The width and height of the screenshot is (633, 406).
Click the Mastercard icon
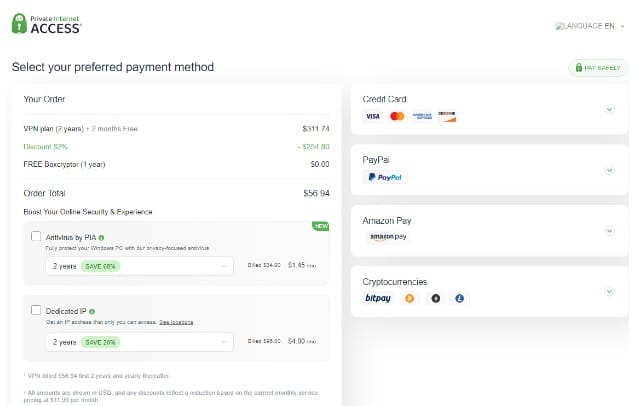coord(397,117)
